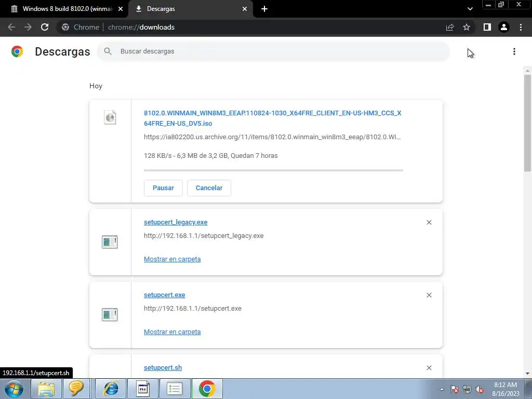Click the page vertical scrollbar thumb
This screenshot has width=532, height=399.
click(x=527, y=123)
